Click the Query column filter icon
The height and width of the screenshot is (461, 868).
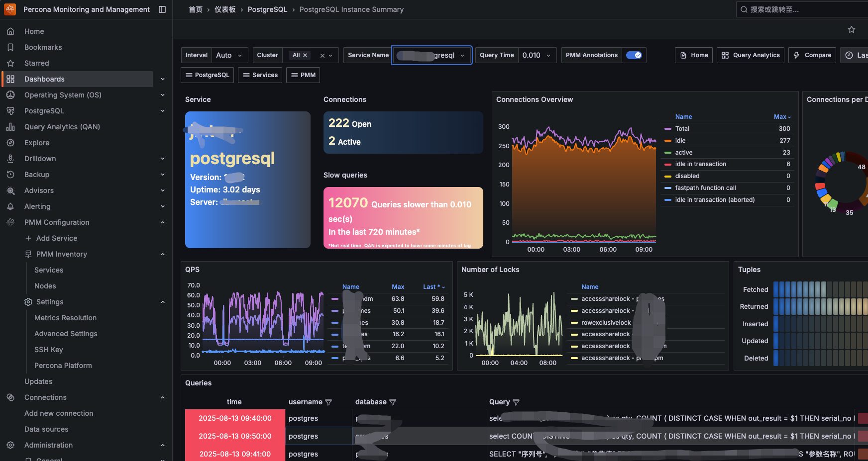[516, 402]
